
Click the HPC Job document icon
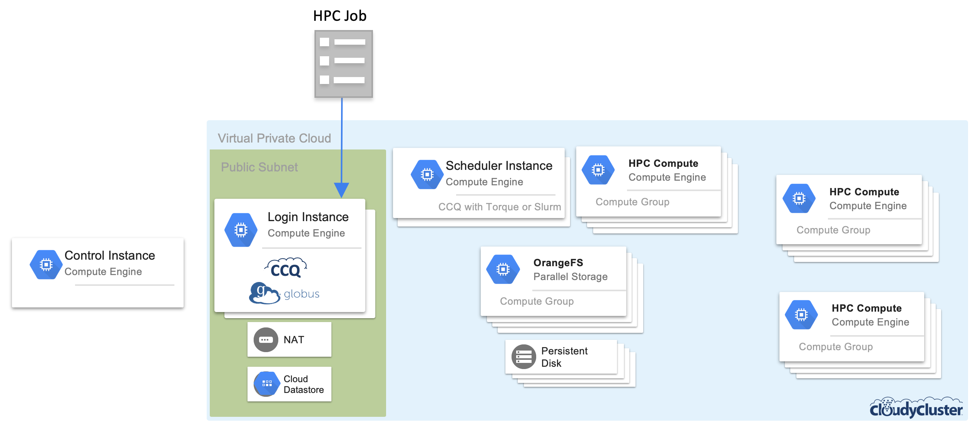tap(343, 64)
